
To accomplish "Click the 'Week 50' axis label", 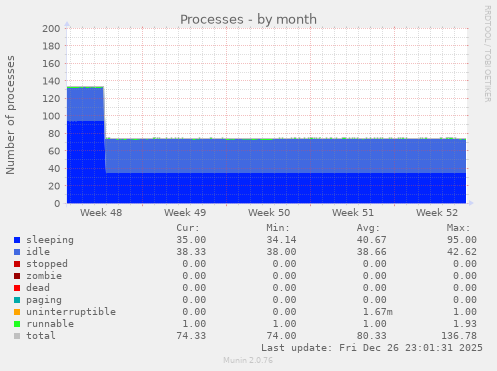I will (269, 213).
